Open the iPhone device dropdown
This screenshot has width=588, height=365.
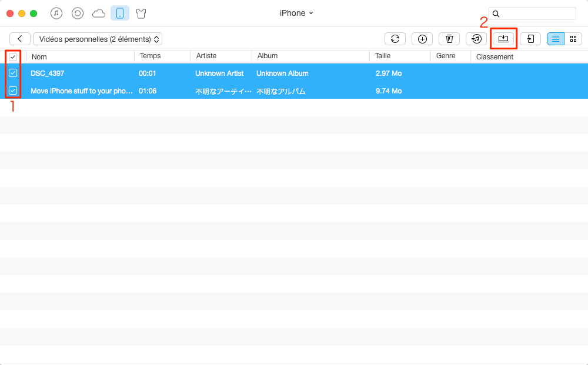[296, 13]
